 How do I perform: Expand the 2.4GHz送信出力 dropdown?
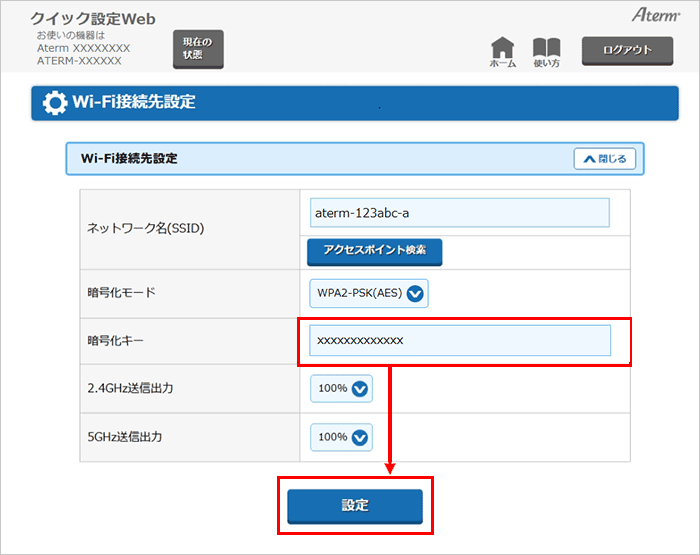click(x=341, y=389)
